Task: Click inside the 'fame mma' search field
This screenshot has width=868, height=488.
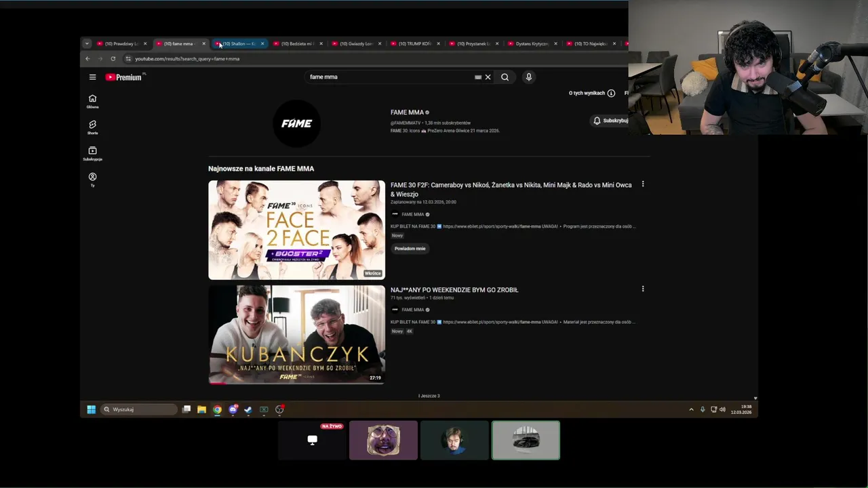Action: point(390,77)
